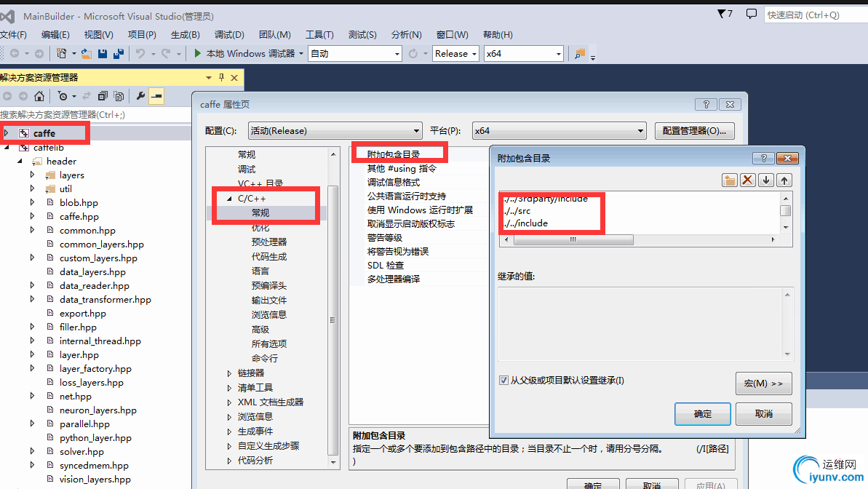The width and height of the screenshot is (868, 489).
Task: Open Properties via the wrench icon
Action: (140, 96)
